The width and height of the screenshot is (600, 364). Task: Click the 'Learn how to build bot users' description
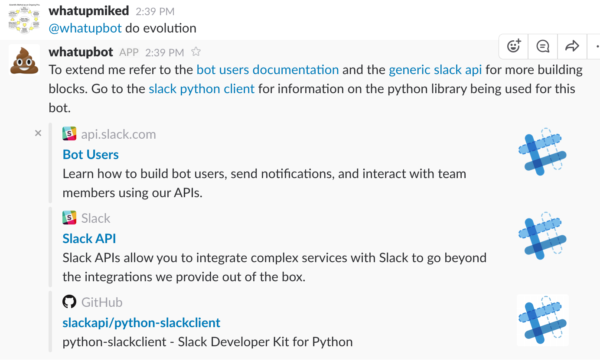[x=264, y=183]
